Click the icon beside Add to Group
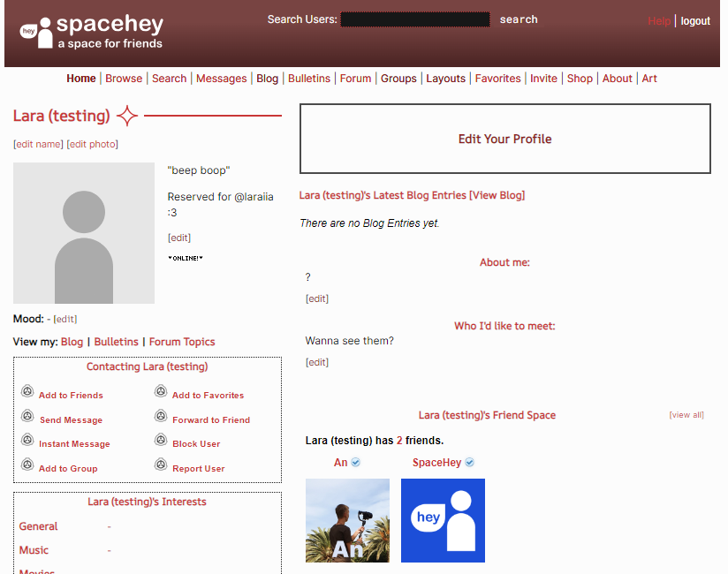This screenshot has height=574, width=728. coord(27,464)
